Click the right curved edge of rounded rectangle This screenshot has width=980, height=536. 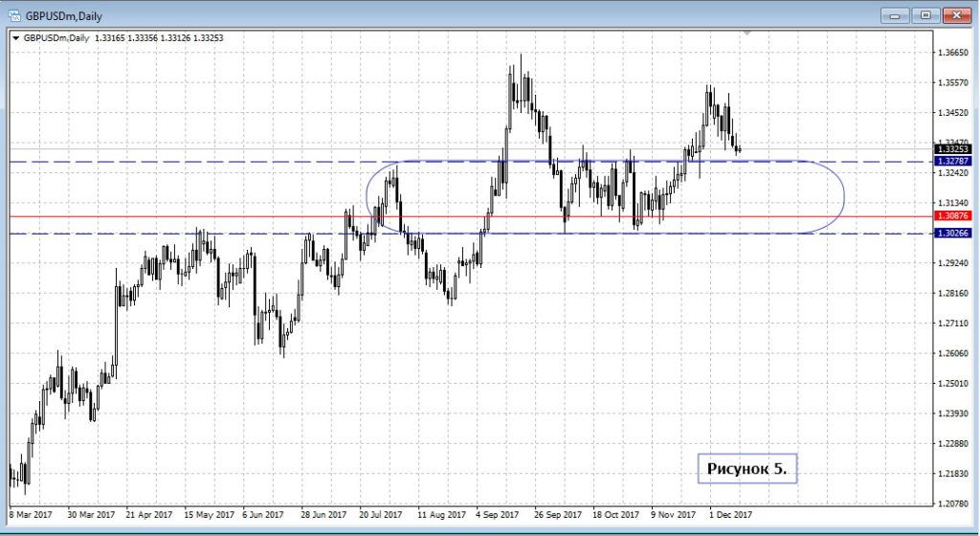coord(844,197)
